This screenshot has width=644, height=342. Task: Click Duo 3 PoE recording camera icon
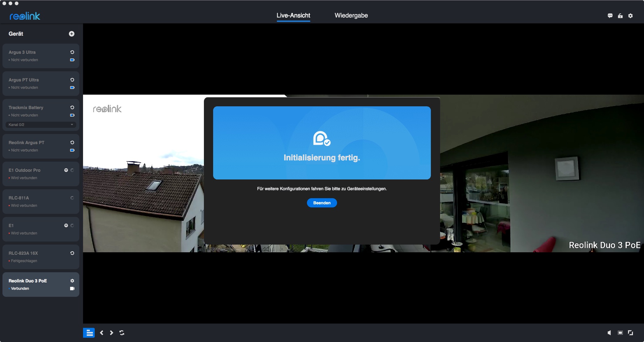[x=72, y=289]
